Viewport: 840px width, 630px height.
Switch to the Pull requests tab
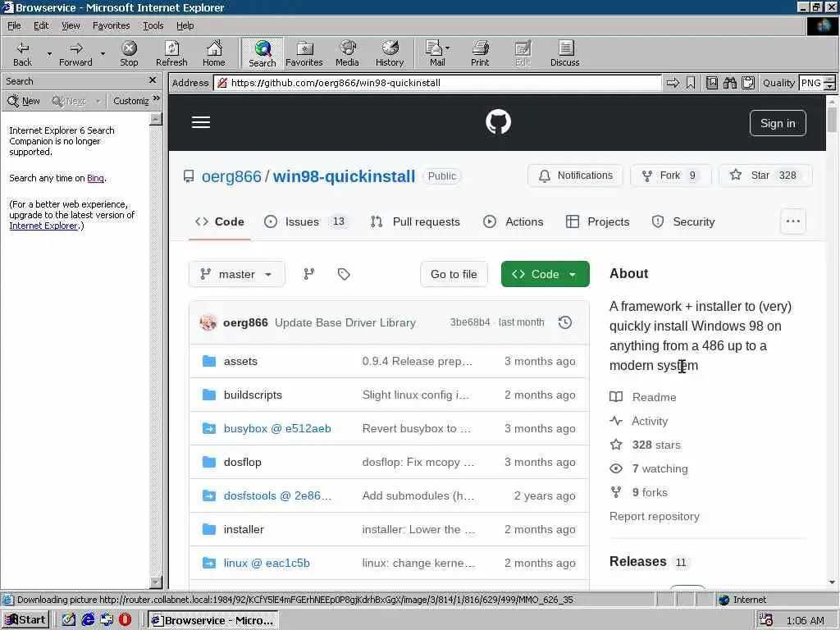click(x=415, y=221)
